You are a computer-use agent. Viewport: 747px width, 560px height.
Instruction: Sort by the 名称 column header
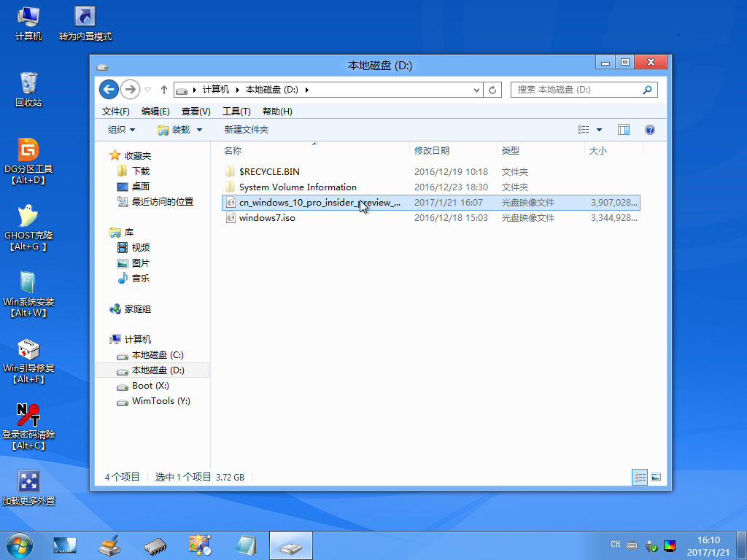point(314,150)
